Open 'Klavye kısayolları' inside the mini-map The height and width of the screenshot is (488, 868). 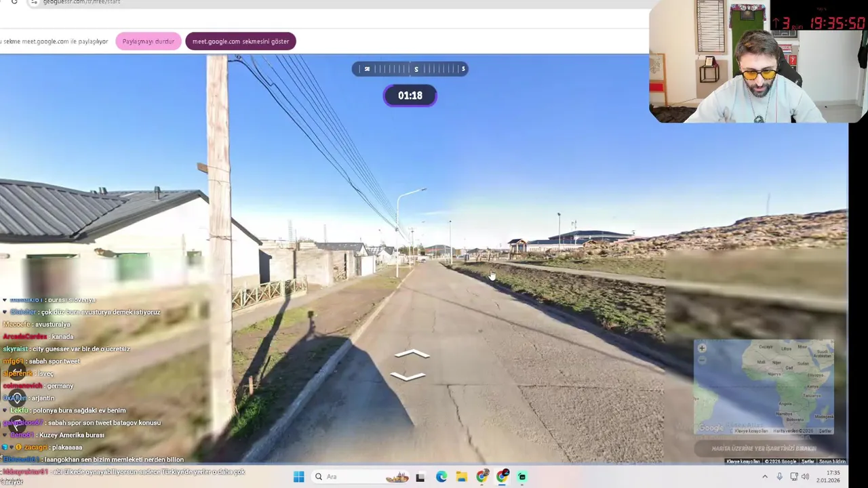tap(751, 431)
